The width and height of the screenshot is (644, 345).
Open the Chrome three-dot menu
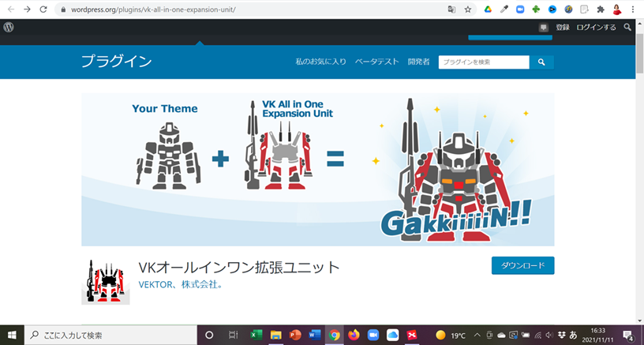632,9
